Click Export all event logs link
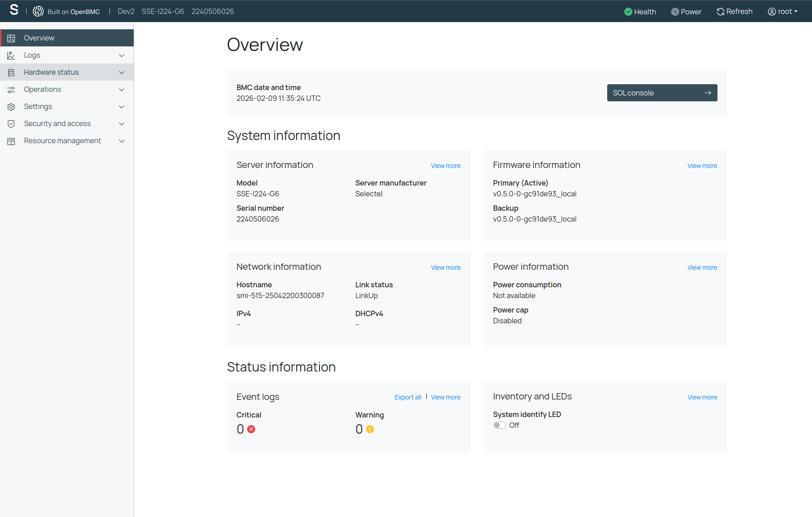The width and height of the screenshot is (812, 517). pyautogui.click(x=407, y=397)
